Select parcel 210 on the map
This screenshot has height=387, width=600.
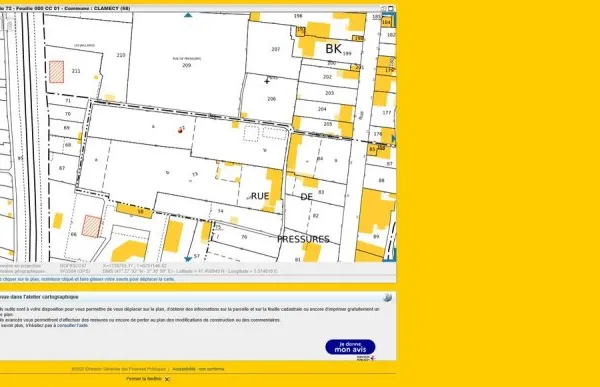(121, 55)
